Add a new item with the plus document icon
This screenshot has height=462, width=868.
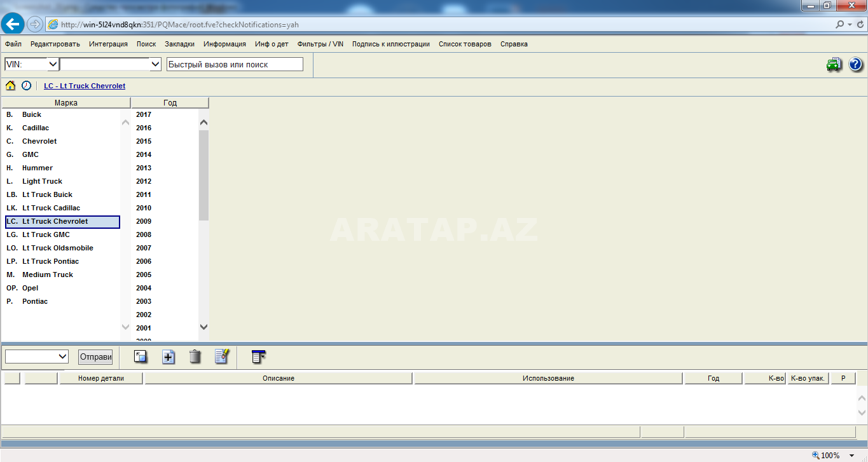coord(168,357)
